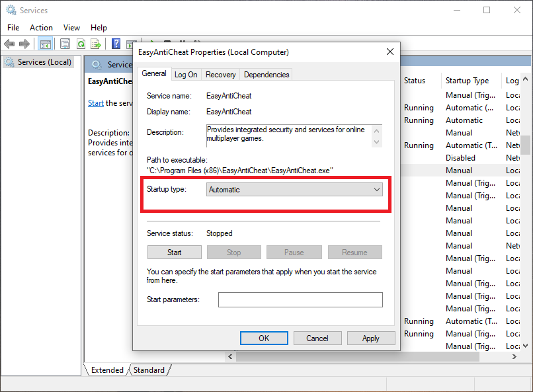This screenshot has height=392, width=533.
Task: Open the File menu
Action: pyautogui.click(x=13, y=28)
